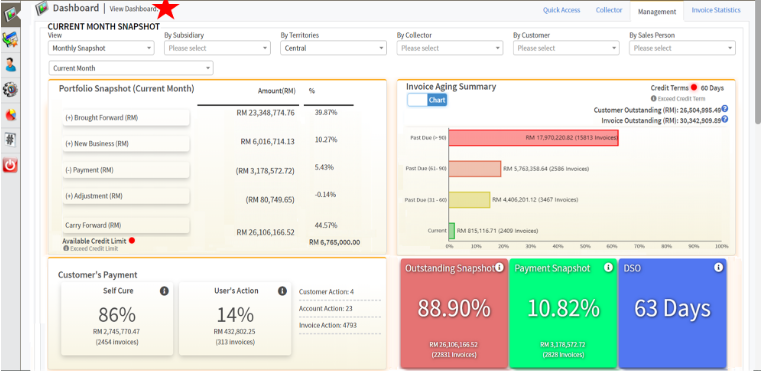Click the blue DSO 63 Days tile
The height and width of the screenshot is (375, 764).
672,313
